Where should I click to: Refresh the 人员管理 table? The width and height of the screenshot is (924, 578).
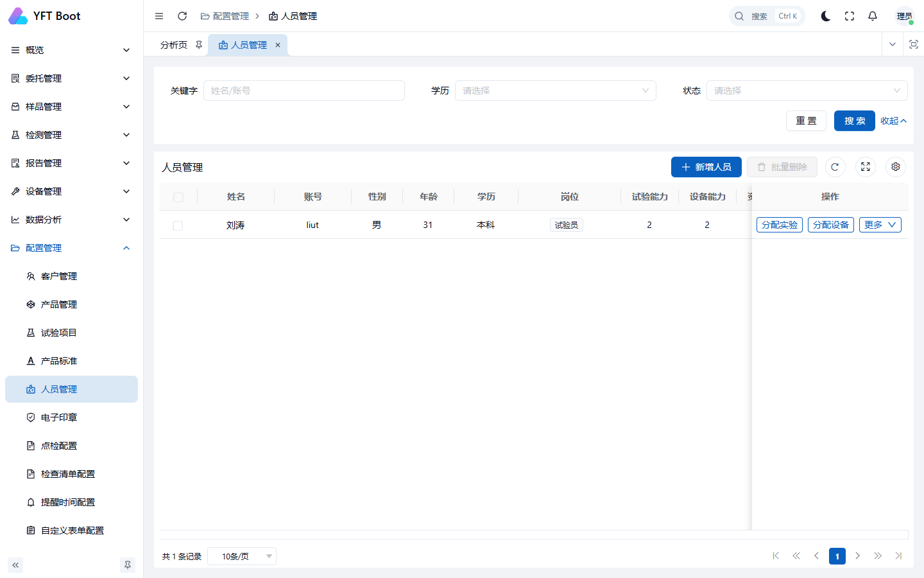click(835, 167)
